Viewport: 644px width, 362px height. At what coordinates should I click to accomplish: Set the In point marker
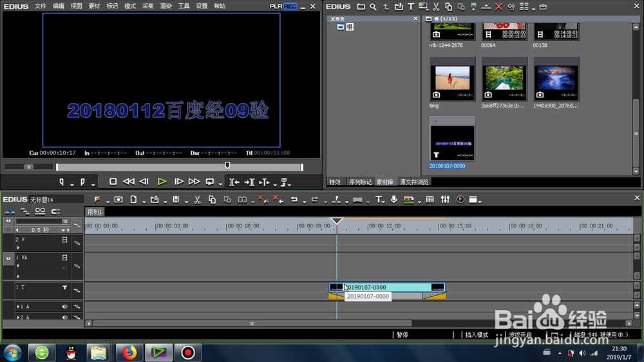pyautogui.click(x=62, y=182)
